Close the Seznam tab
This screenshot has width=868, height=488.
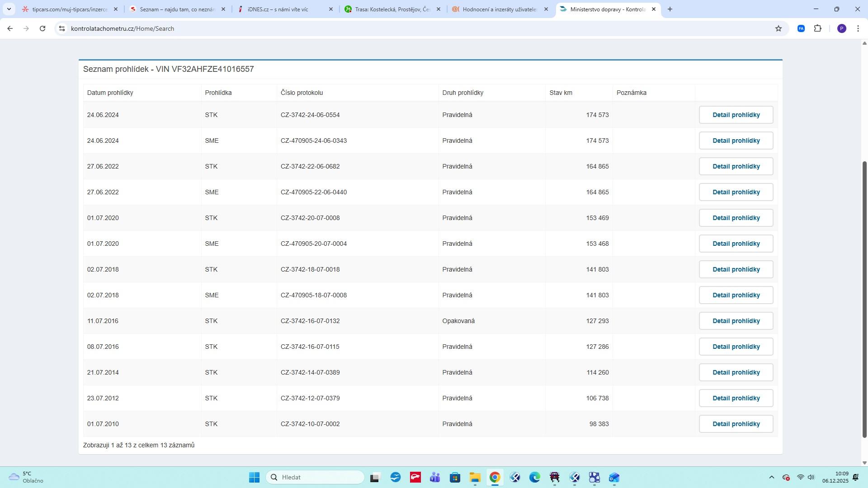pyautogui.click(x=223, y=9)
